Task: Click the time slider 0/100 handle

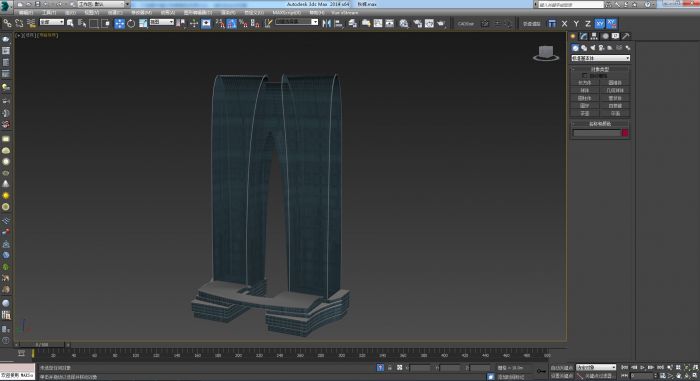Action: coord(42,345)
